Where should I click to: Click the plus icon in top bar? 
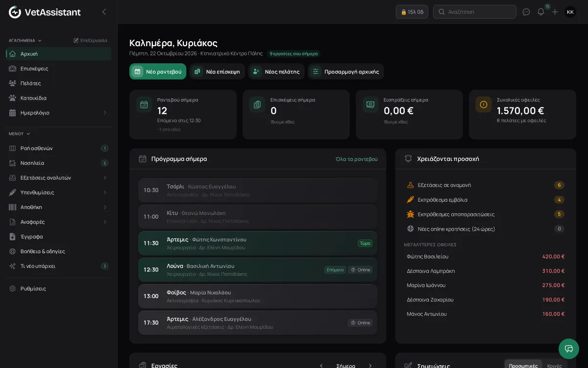point(555,12)
